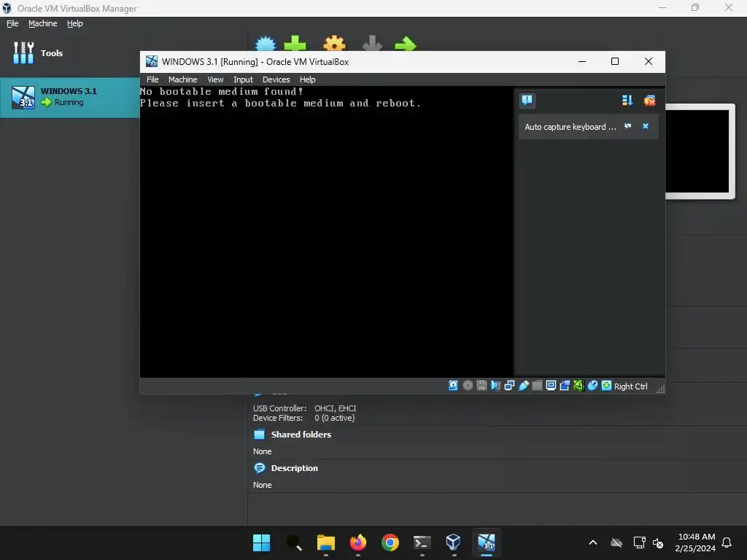Open File Explorer from the taskbar

(x=326, y=542)
